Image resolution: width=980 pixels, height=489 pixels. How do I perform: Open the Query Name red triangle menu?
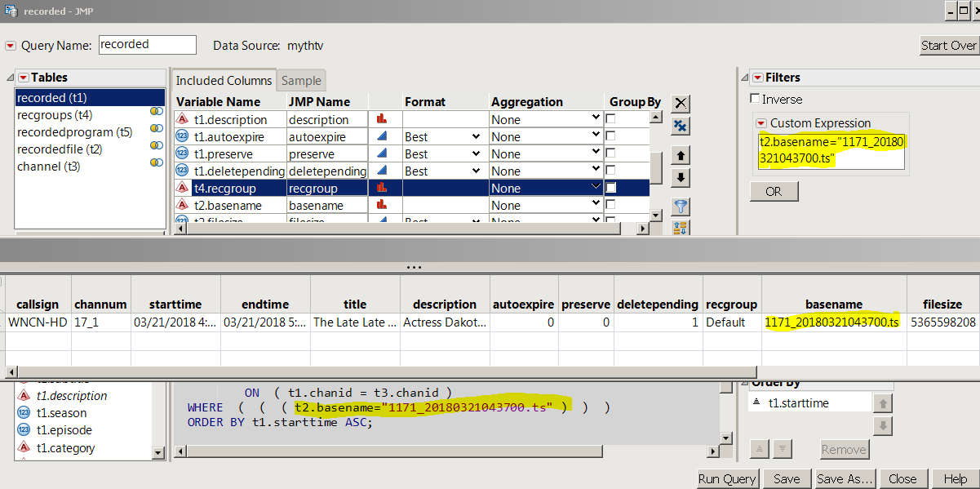(x=10, y=45)
